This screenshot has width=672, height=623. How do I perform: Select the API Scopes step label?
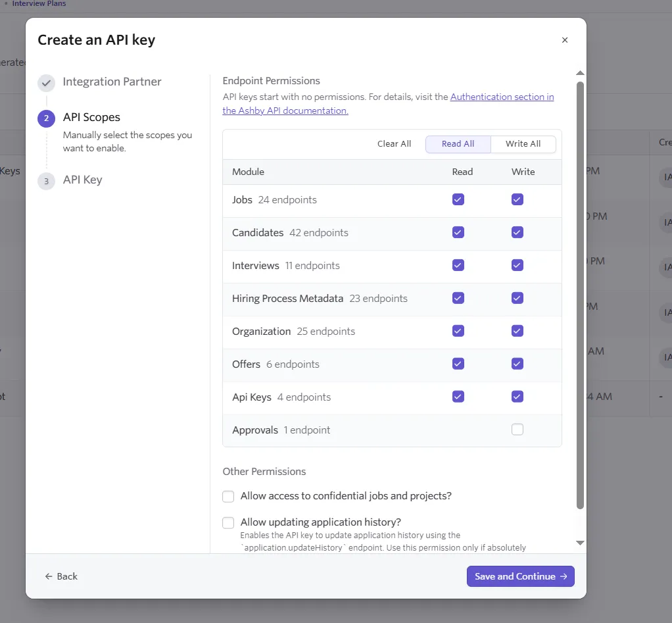(x=91, y=117)
